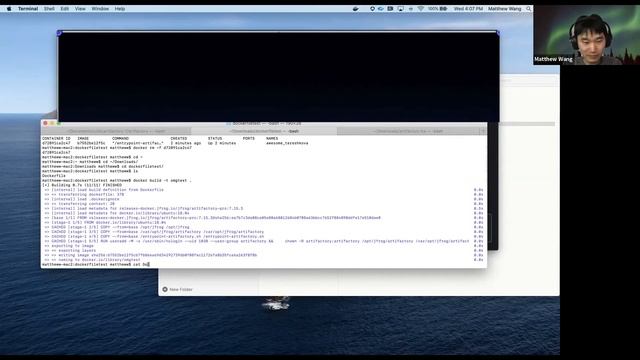This screenshot has height=360, width=640.
Task: Click the battery status icon
Action: tap(443, 9)
